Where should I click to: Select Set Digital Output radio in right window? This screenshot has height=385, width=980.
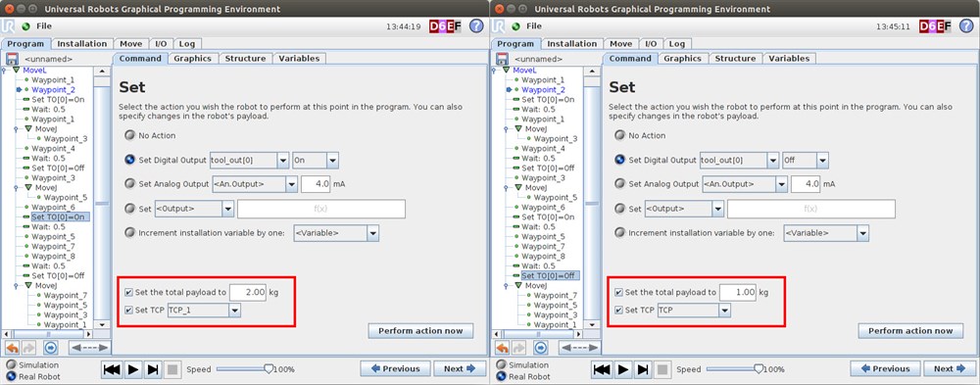coord(620,160)
